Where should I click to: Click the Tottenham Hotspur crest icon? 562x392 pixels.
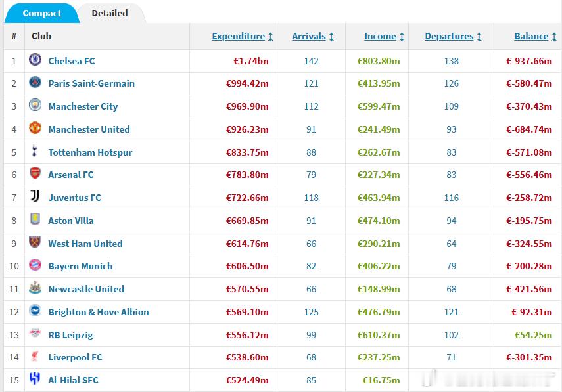click(35, 152)
